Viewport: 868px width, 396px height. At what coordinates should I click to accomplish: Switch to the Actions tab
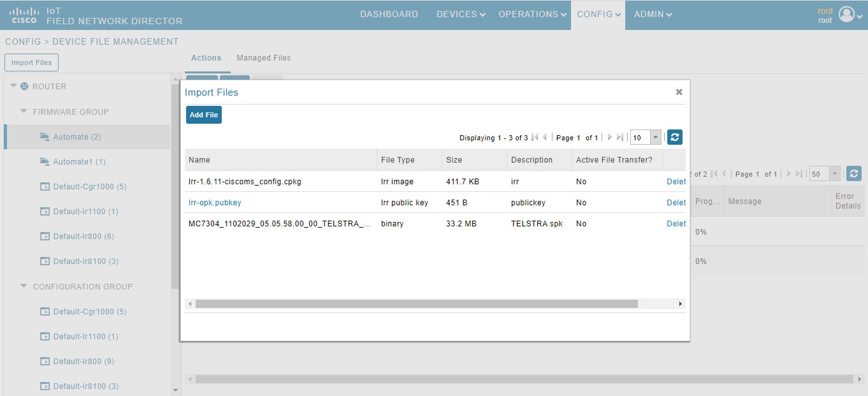[x=206, y=58]
